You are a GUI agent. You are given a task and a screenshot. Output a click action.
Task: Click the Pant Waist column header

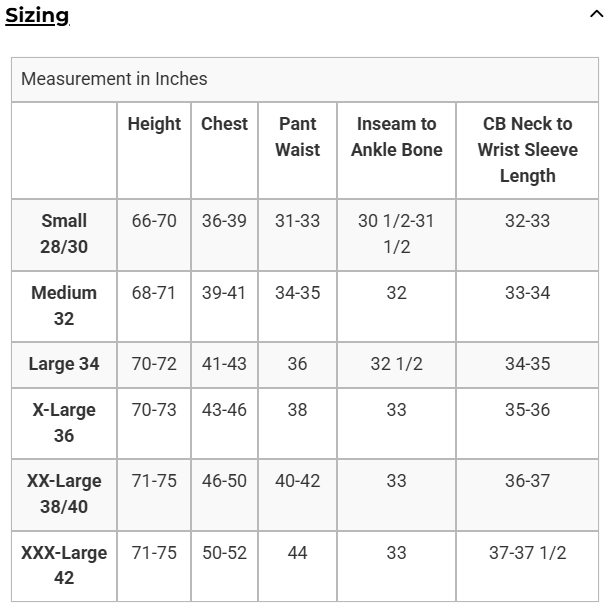[x=297, y=137]
